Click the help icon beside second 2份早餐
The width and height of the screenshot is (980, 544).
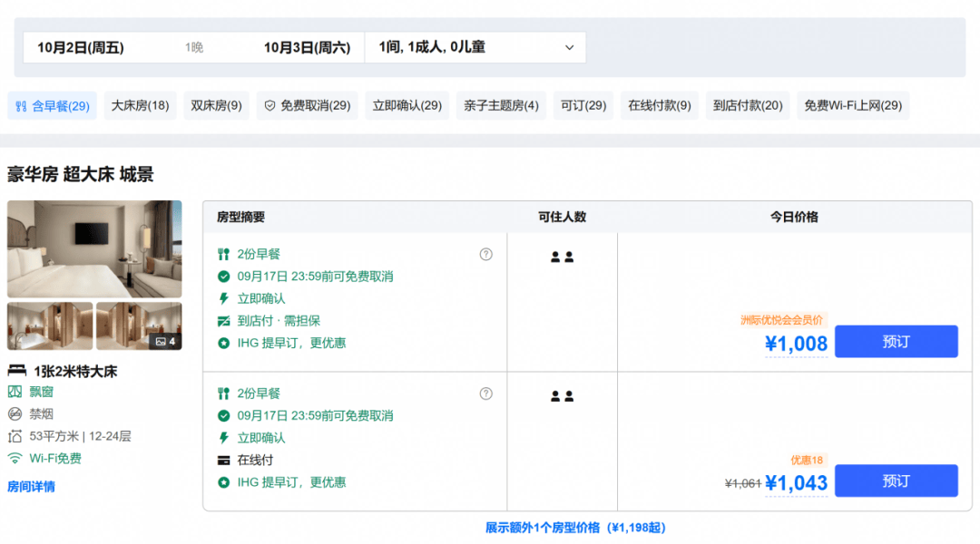485,393
